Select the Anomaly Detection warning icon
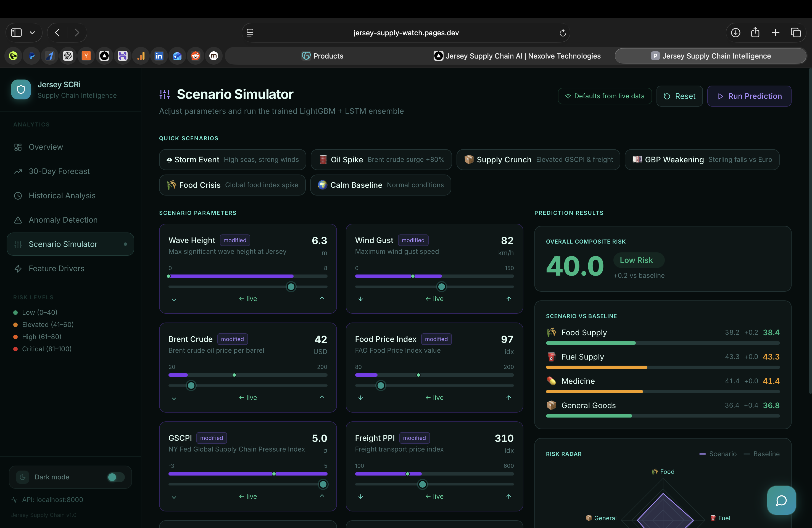This screenshot has width=812, height=528. (18, 220)
